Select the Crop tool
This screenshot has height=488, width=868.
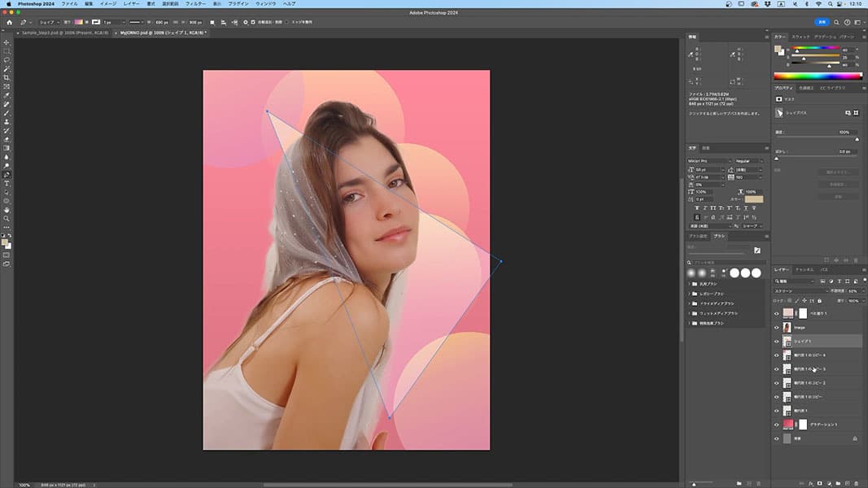click(7, 77)
